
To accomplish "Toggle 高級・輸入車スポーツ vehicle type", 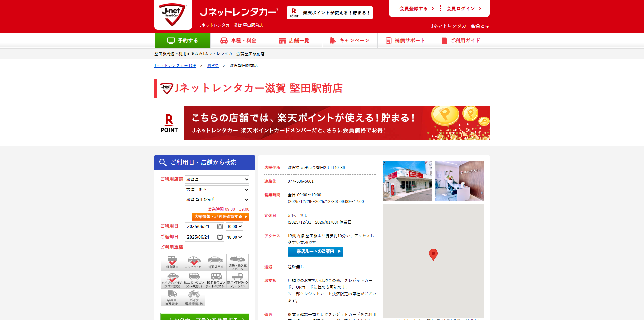I will (237, 262).
